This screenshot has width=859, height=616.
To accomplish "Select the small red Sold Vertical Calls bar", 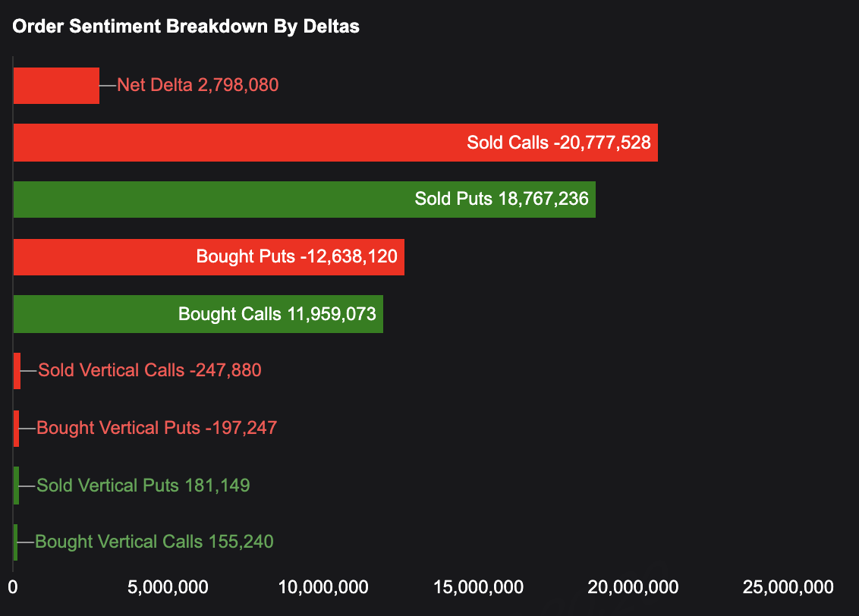I will click(17, 371).
